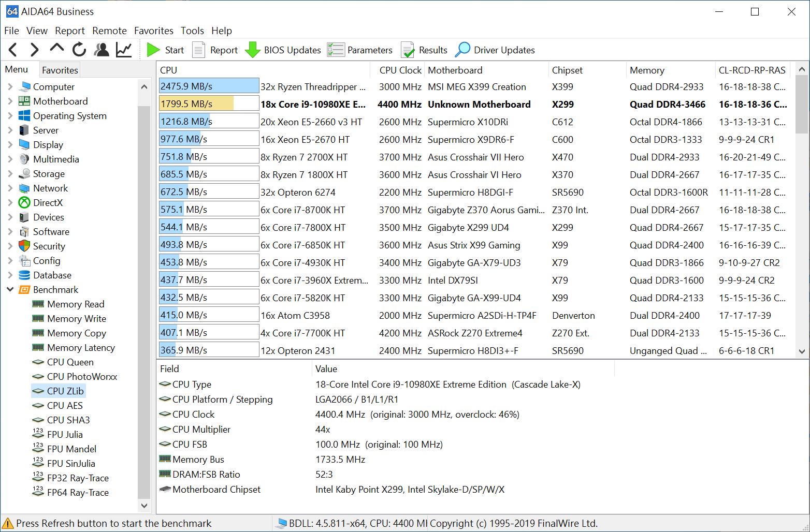Click the Refresh toolbar icon
Viewport: 810px width, 532px height.
[x=79, y=50]
